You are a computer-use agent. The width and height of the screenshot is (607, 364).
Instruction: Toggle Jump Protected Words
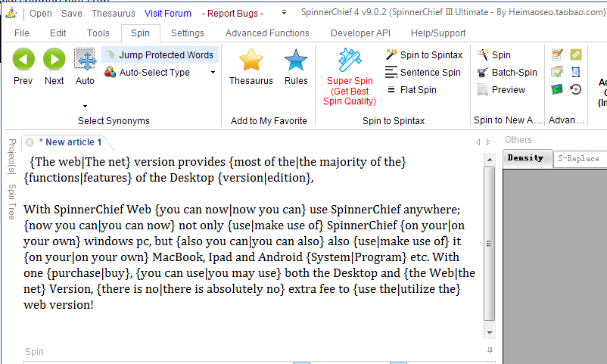coord(160,55)
